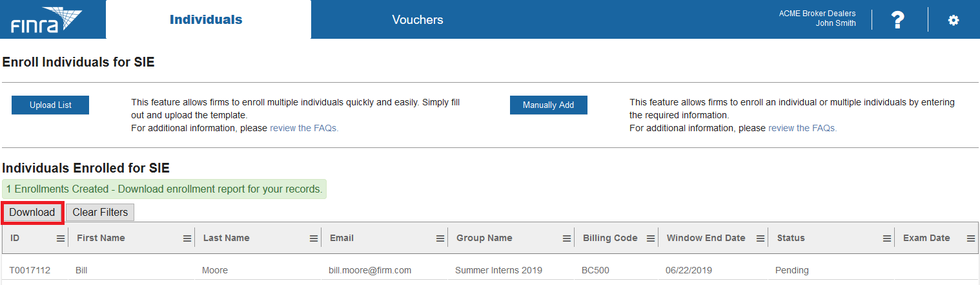This screenshot has width=980, height=285.
Task: Download the enrollment report
Action: coord(32,213)
